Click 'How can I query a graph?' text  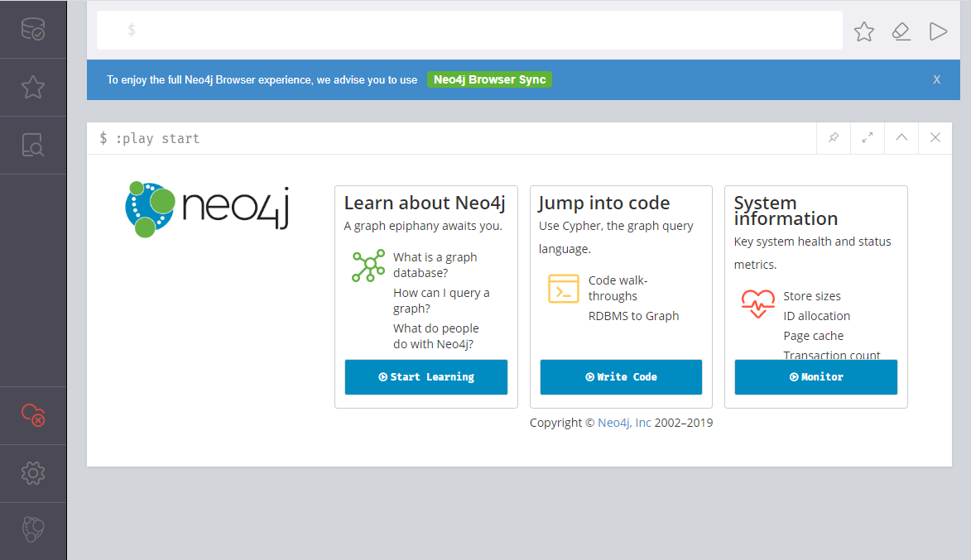[441, 301]
